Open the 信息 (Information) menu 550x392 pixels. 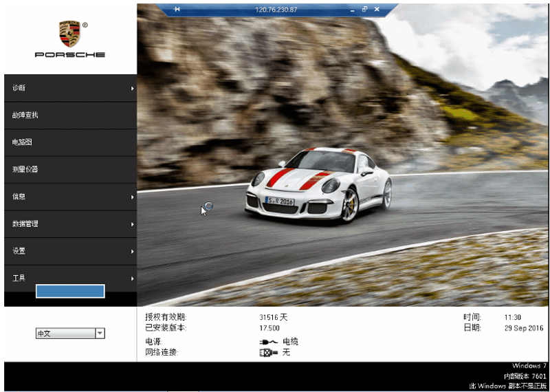(x=71, y=197)
